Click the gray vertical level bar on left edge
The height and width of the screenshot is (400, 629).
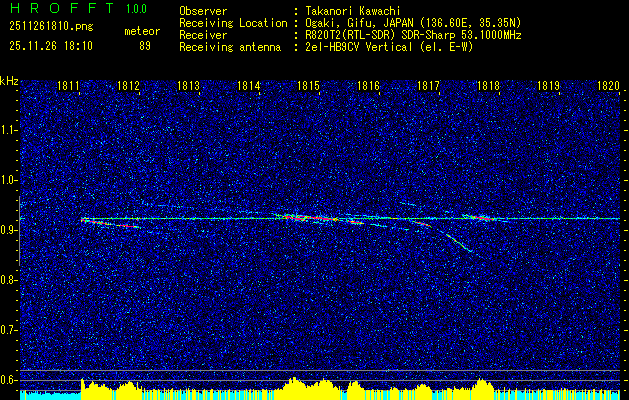(x=19, y=231)
